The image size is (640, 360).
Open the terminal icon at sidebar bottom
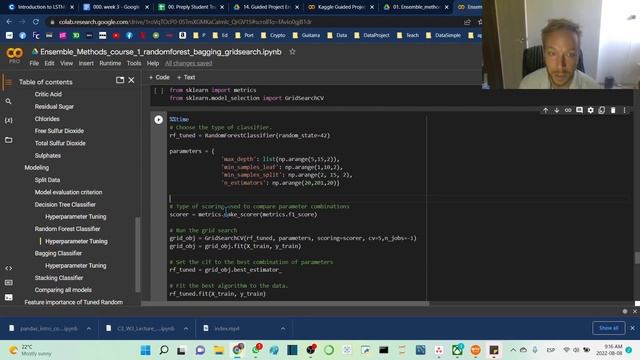pyautogui.click(x=9, y=297)
